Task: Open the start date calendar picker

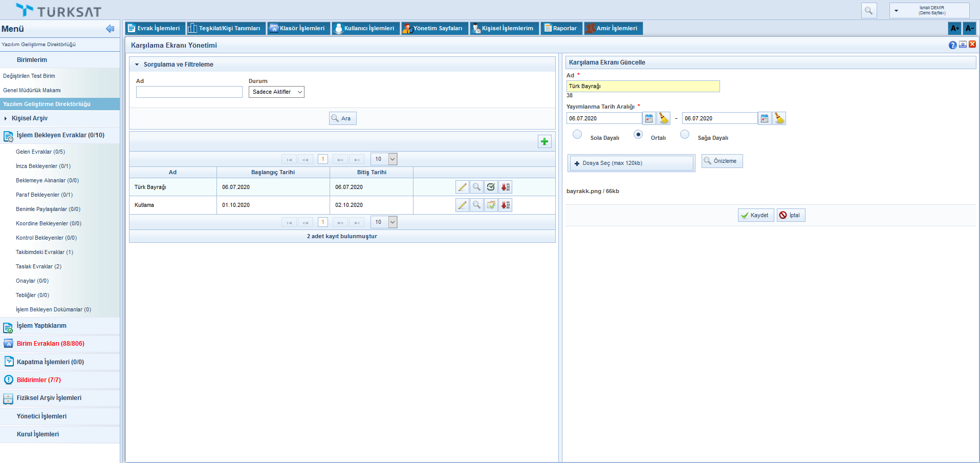Action: coord(649,118)
